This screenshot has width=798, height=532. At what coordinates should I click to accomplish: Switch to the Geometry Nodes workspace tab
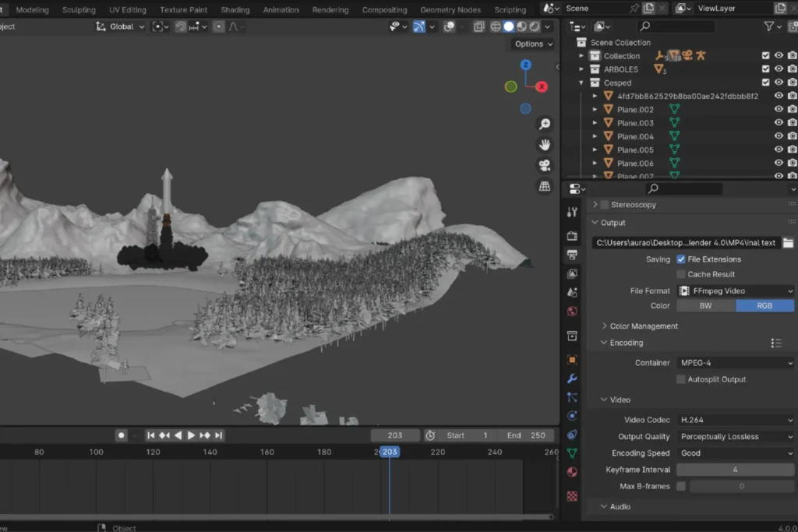pos(450,10)
